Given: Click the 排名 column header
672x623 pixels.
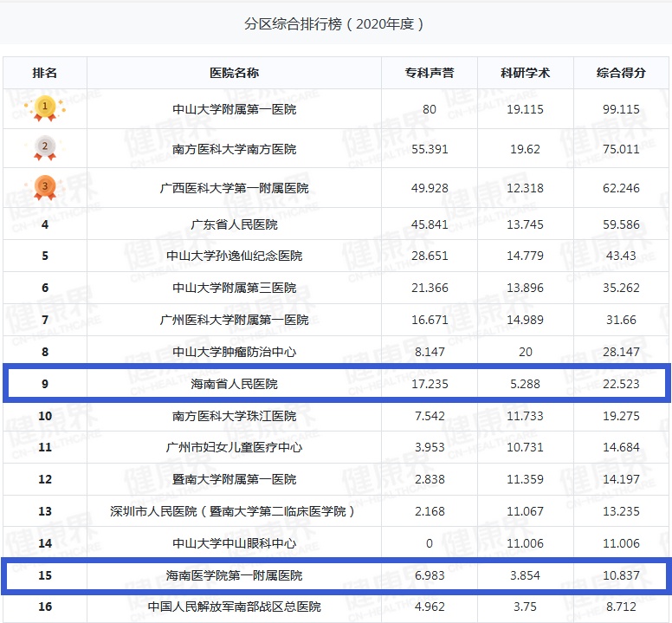Looking at the screenshot, I should point(45,73).
